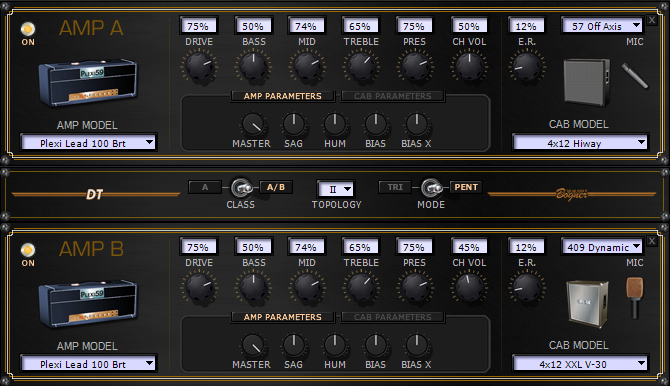Screen dimensions: 670x386
Task: Open the Amp A amp model dropdown
Action: tap(88, 143)
